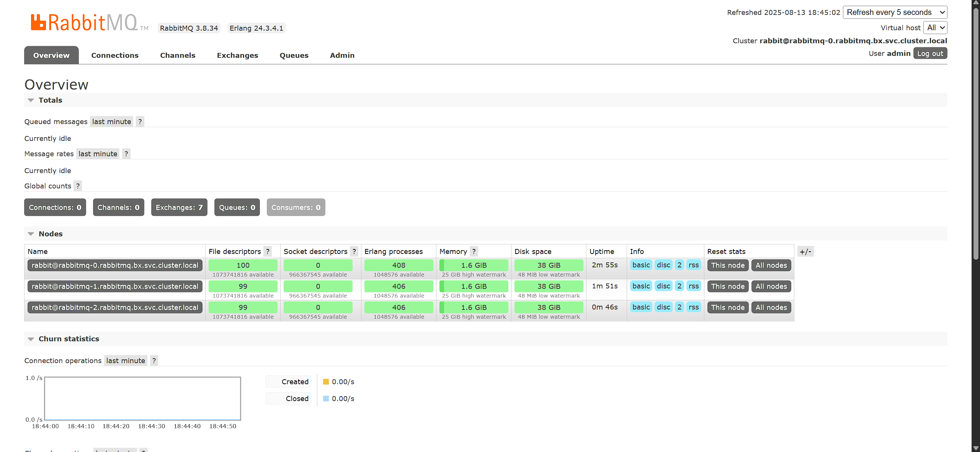Open the Virtual host dropdown
Image resolution: width=980 pixels, height=452 pixels.
(x=935, y=28)
